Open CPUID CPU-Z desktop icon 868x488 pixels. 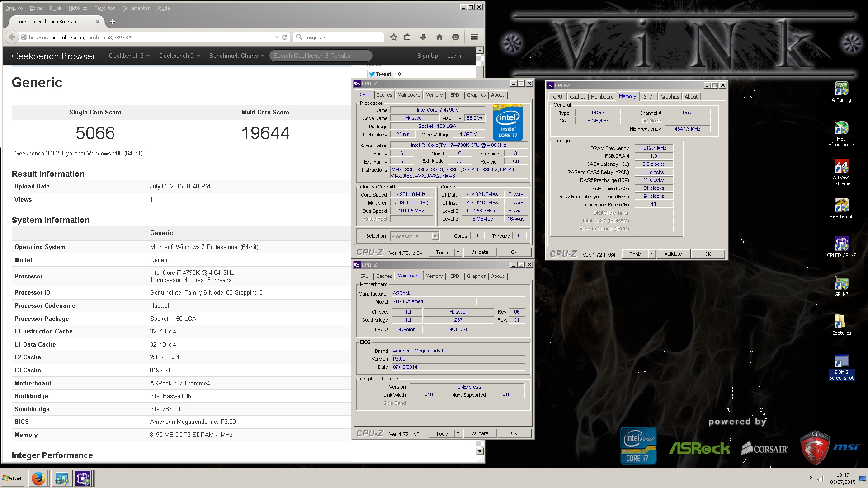(x=841, y=248)
